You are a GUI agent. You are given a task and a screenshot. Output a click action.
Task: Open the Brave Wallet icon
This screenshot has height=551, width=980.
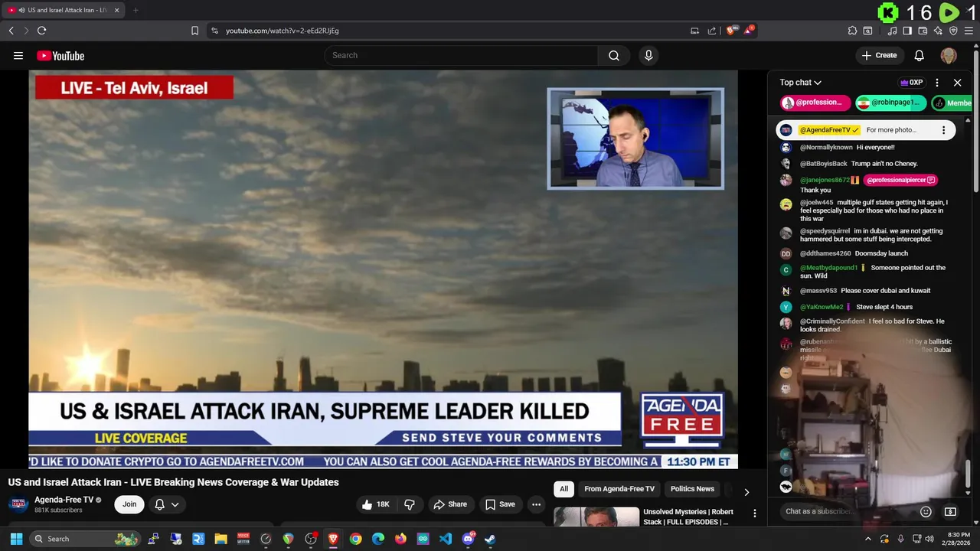click(923, 31)
